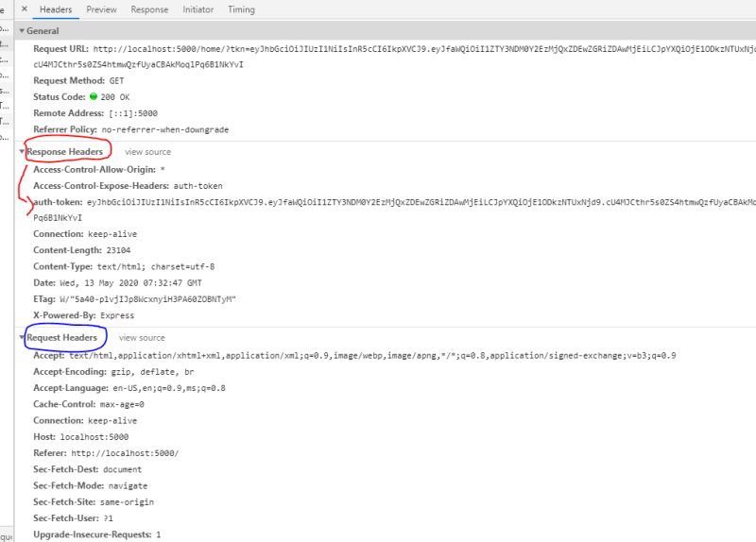
Task: Open the Timing tab
Action: coord(241,9)
